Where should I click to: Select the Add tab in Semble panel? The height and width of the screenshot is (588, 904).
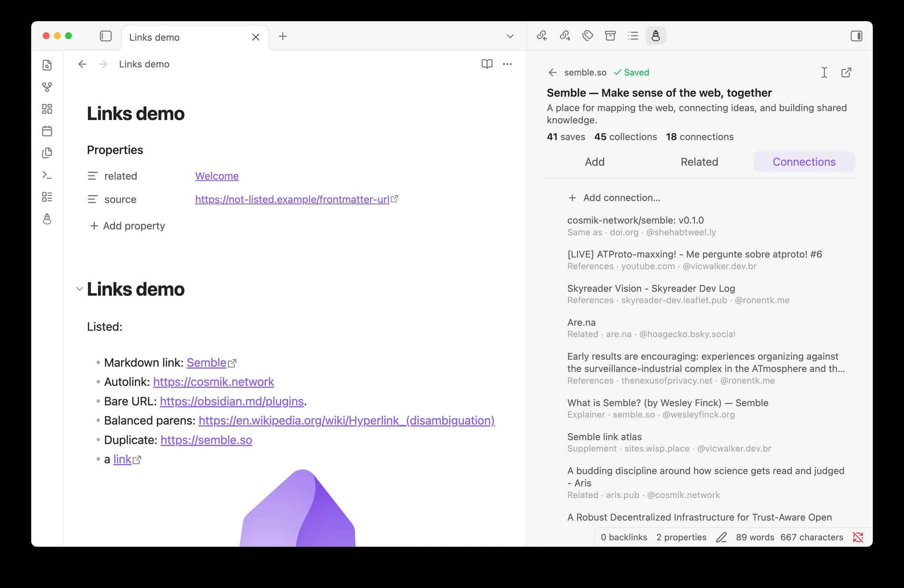point(595,162)
